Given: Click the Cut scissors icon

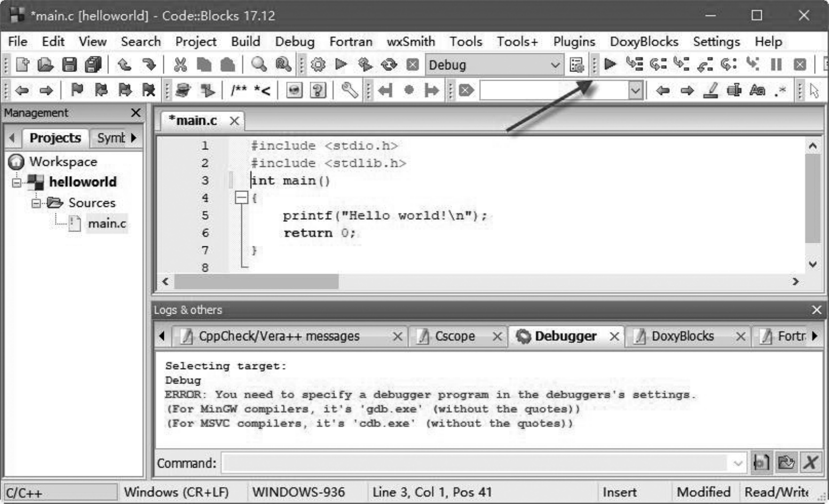Looking at the screenshot, I should tap(180, 65).
